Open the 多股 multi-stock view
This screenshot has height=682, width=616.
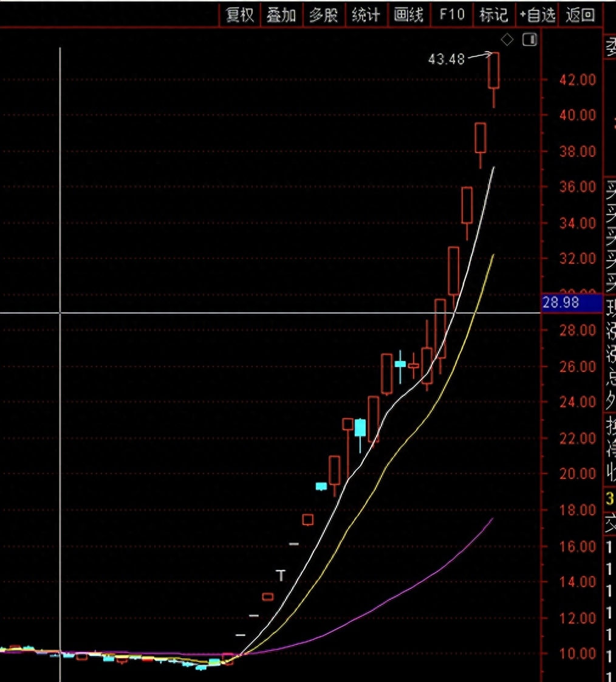tap(324, 15)
